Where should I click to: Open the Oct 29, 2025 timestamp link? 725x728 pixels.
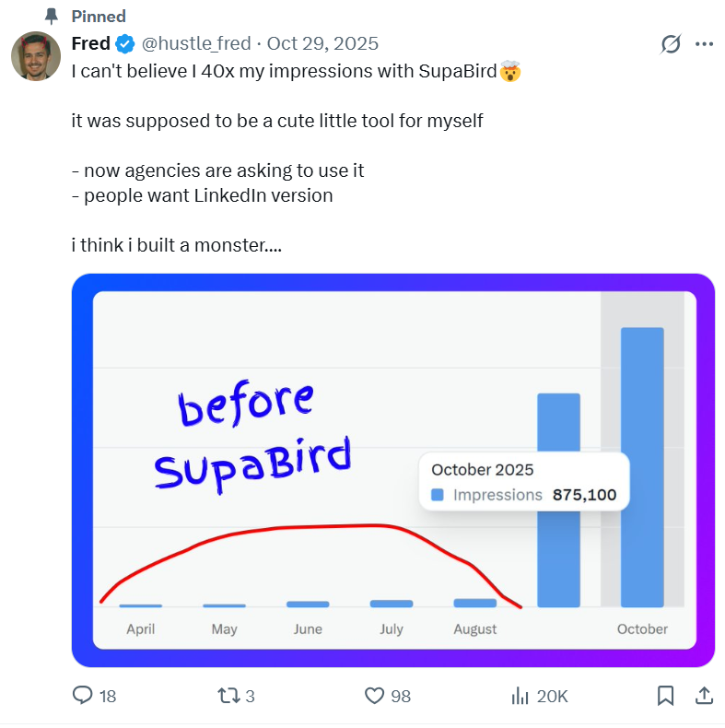coord(323,43)
